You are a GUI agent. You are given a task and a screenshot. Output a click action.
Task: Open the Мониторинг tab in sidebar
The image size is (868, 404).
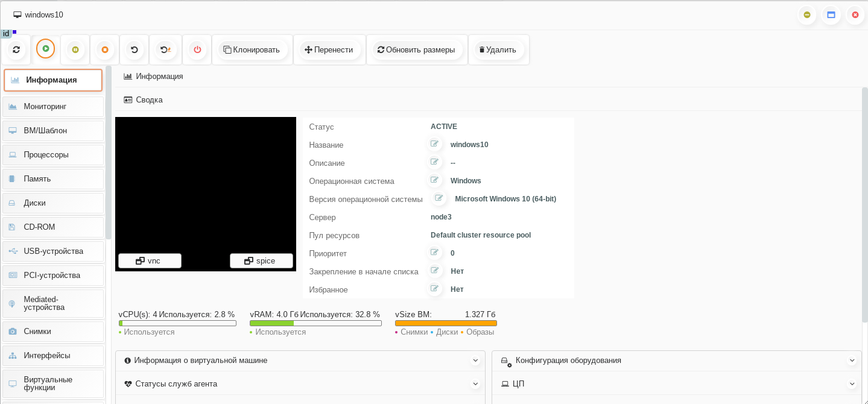click(53, 107)
